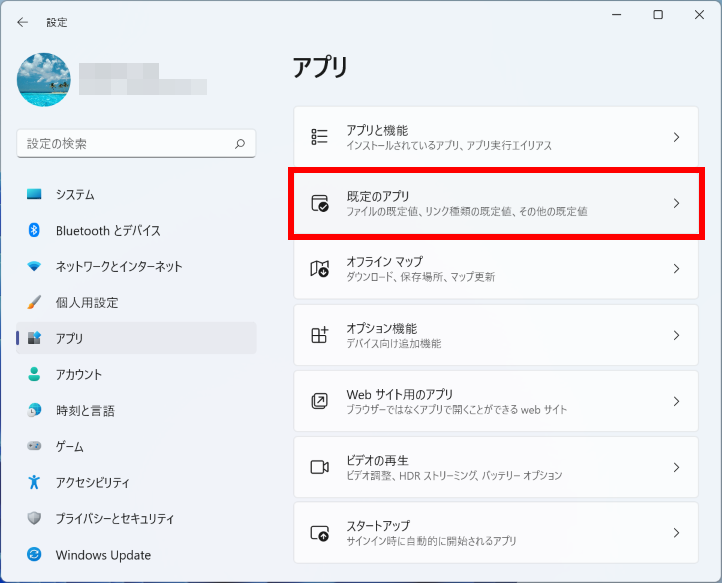722x583 pixels.
Task: Open the 既定のアプリ title
Action: pos(378,197)
